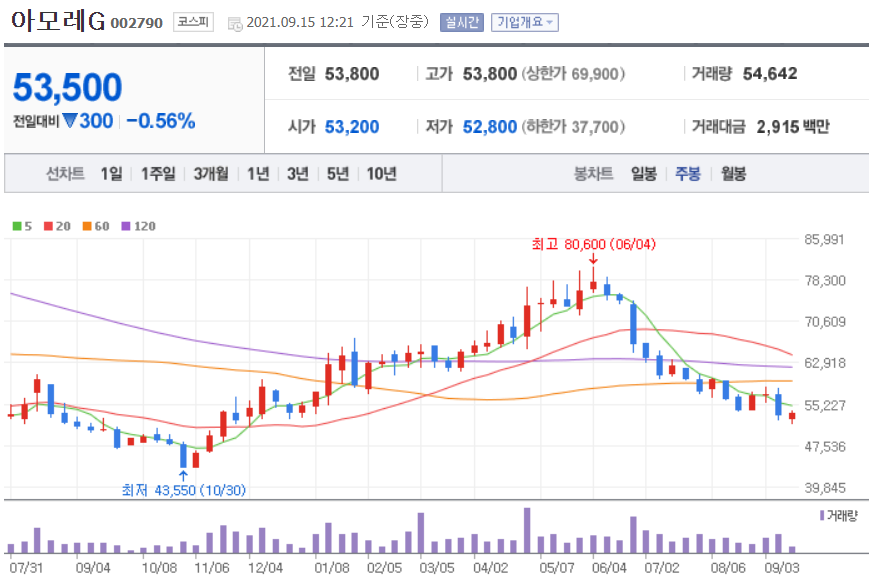This screenshot has height=579, width=869.
Task: Click the 아모레G stock name title
Action: tap(58, 21)
